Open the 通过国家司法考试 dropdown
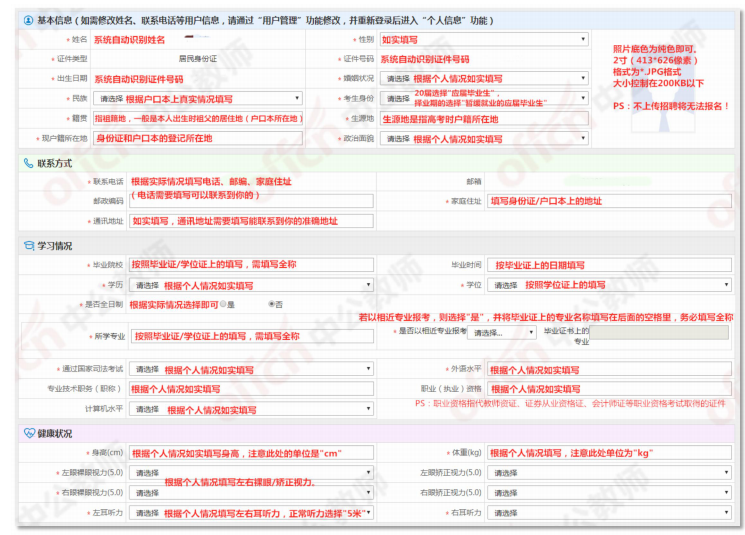 (x=251, y=369)
